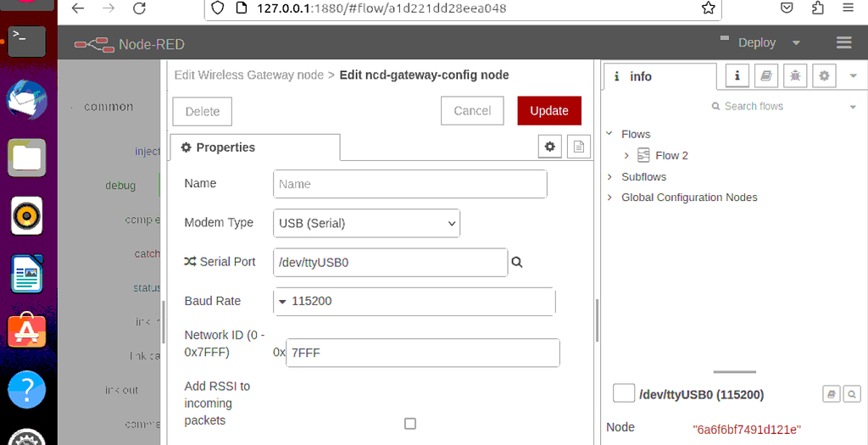Viewport: 868px width, 445px height.
Task: Open LibreOffice Writer from the dock
Action: click(x=26, y=274)
